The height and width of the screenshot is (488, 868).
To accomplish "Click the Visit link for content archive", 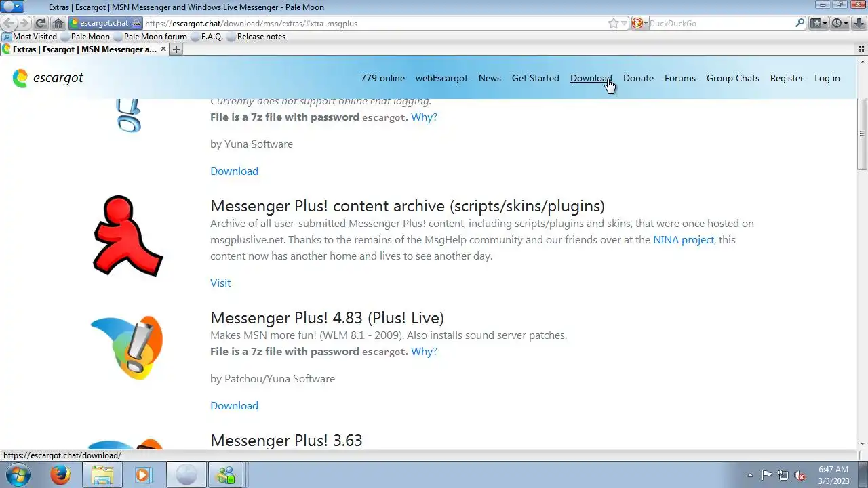I will point(220,283).
